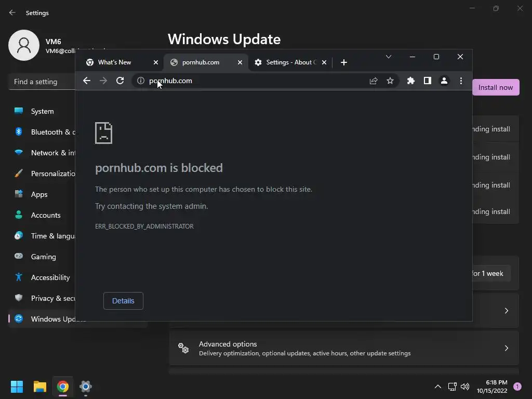Open File Explorer from taskbar
Image resolution: width=532 pixels, height=399 pixels.
(40, 387)
